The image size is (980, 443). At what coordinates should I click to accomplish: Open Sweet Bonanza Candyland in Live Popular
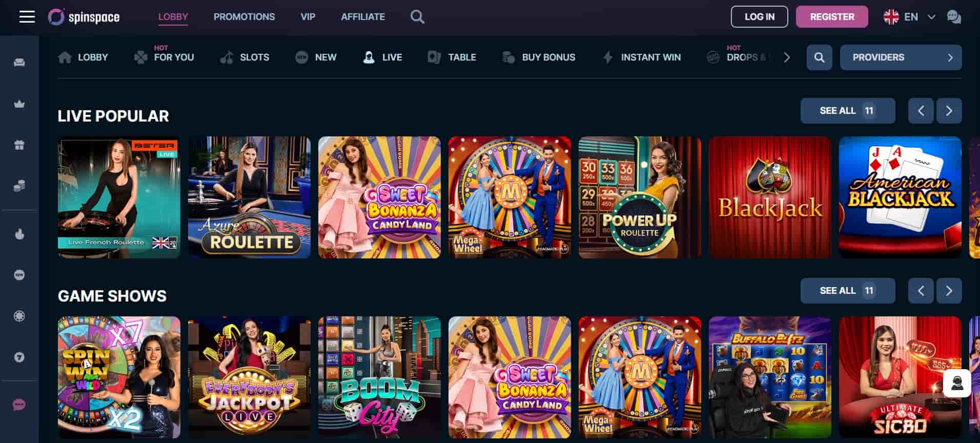(379, 197)
